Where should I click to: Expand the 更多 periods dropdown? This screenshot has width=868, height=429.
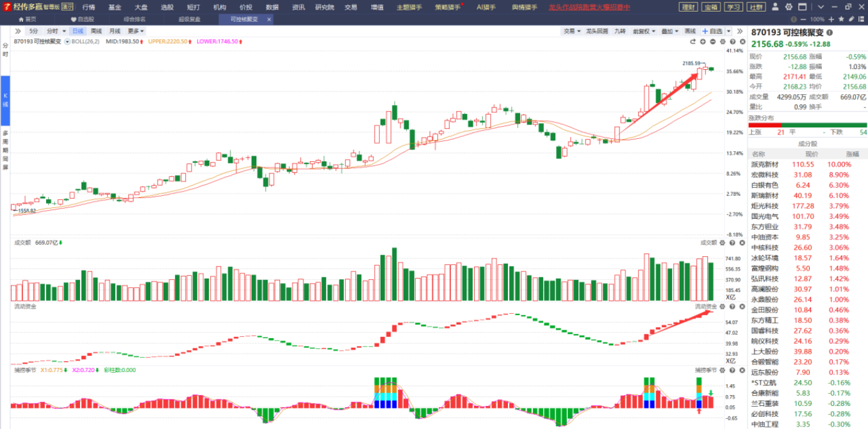point(135,31)
